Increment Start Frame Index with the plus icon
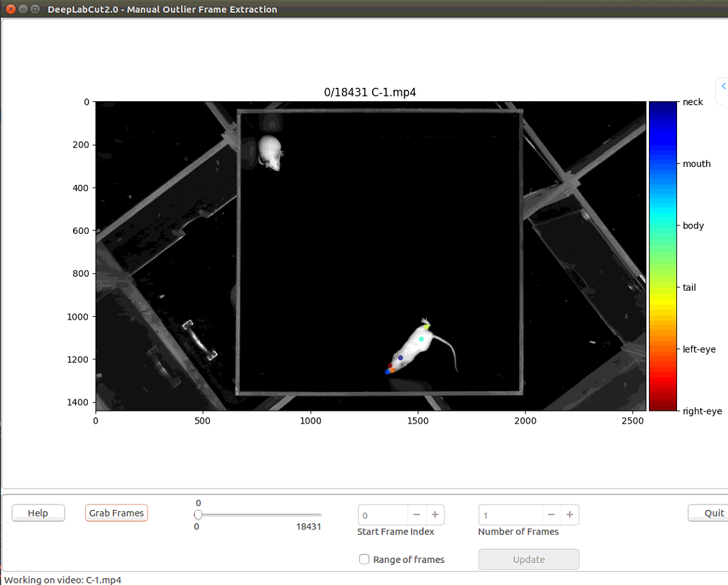The width and height of the screenshot is (728, 585). (x=435, y=515)
